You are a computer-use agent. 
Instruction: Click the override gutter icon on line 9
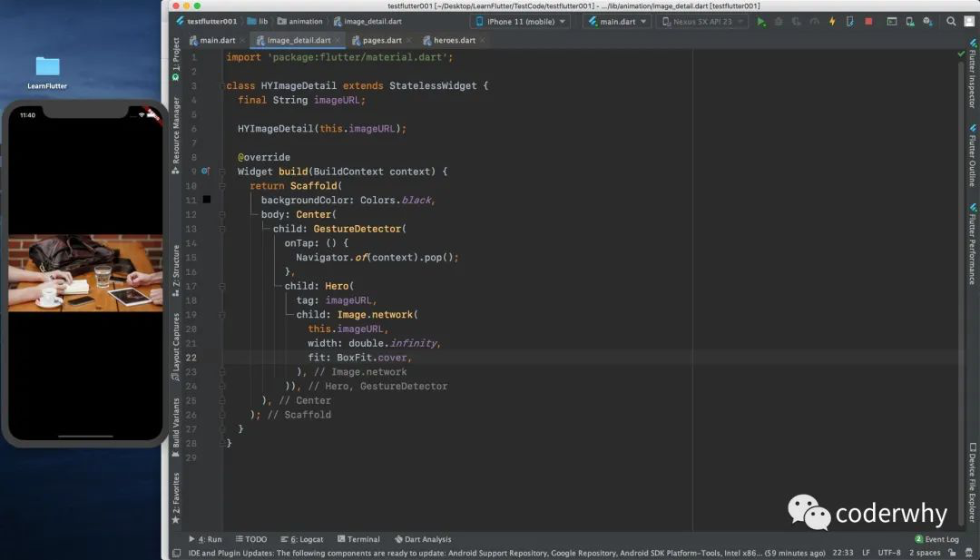tap(205, 171)
